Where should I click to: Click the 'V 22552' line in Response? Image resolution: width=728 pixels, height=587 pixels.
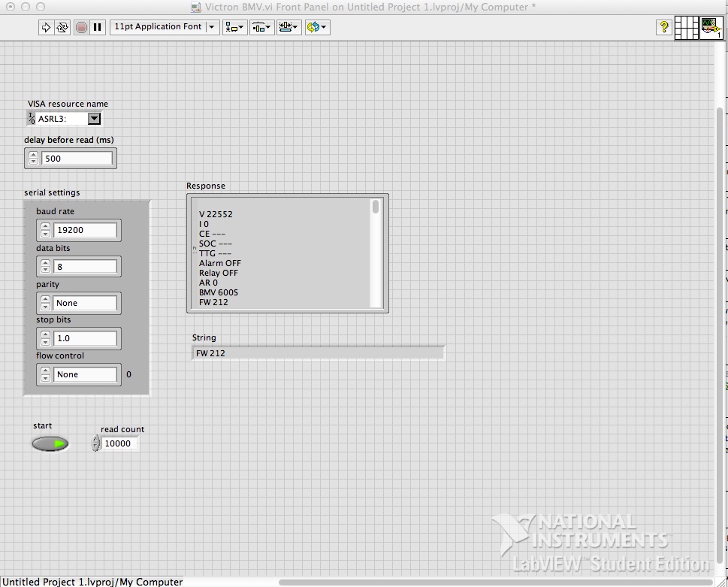[x=216, y=214]
